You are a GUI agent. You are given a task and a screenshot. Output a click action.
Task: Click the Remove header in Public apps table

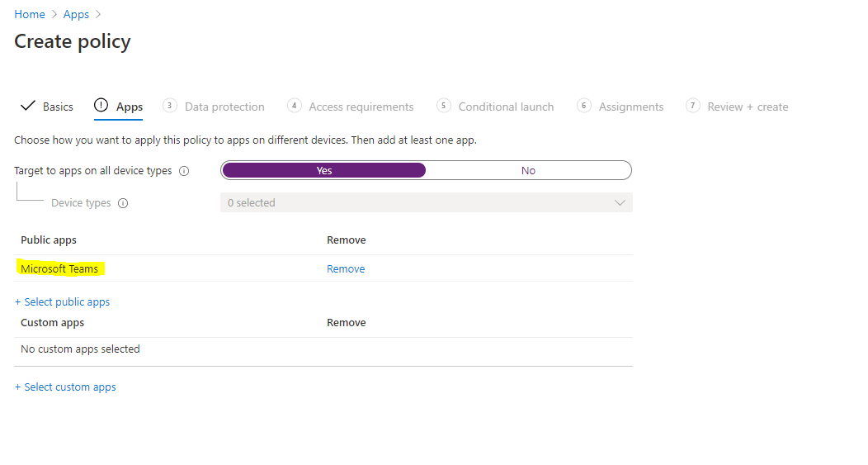(x=346, y=240)
